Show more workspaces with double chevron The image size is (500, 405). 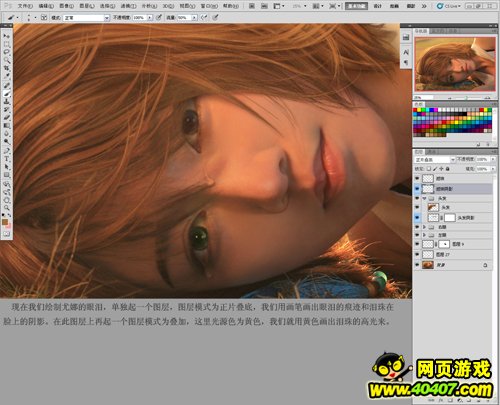[424, 6]
